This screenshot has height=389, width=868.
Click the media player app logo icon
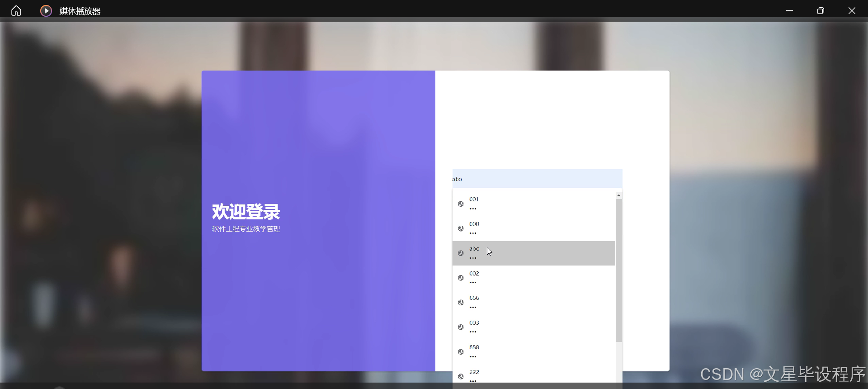(46, 10)
